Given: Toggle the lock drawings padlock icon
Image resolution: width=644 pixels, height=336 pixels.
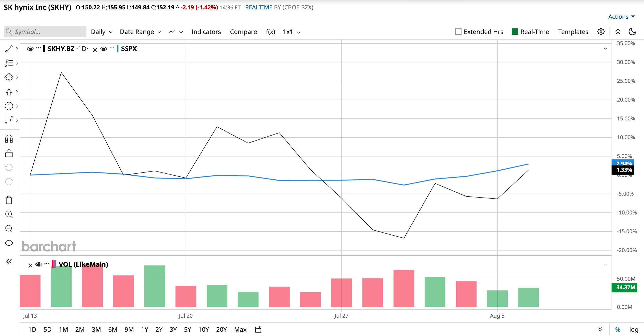Looking at the screenshot, I should [9, 153].
